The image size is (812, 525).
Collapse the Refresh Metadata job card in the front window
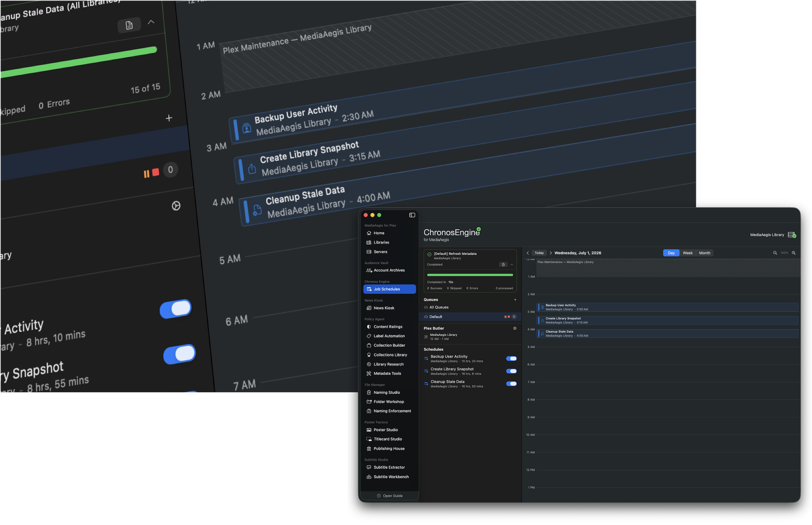coord(512,264)
